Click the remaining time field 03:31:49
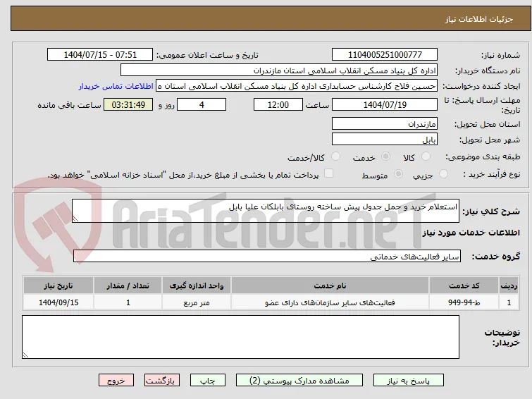This screenshot has width=532, height=399. (x=128, y=104)
